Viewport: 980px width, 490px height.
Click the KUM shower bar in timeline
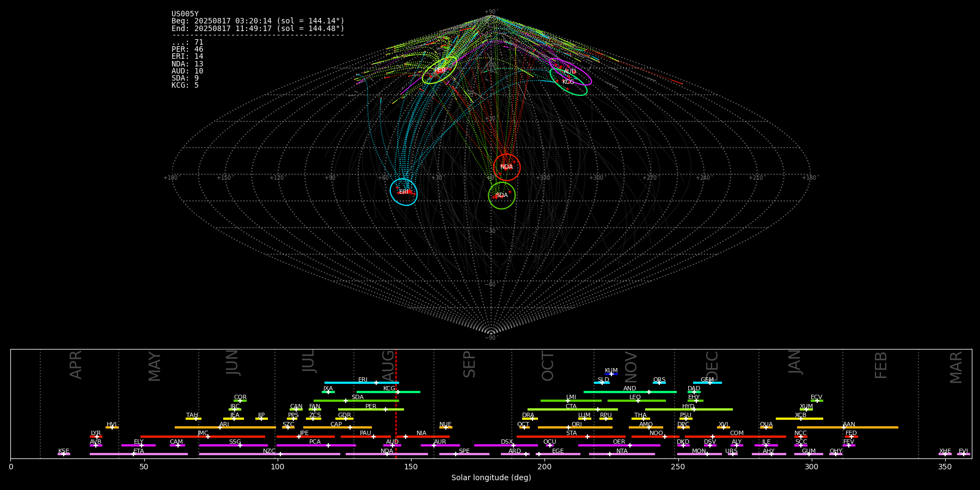point(611,374)
